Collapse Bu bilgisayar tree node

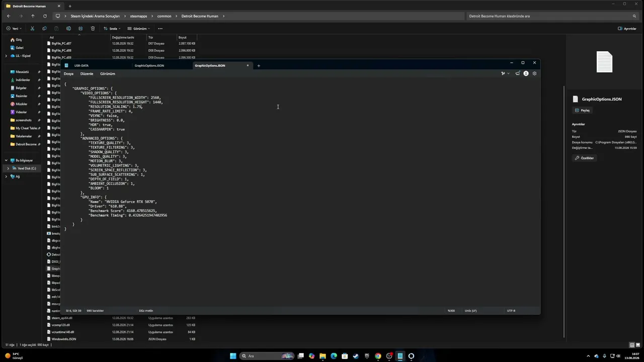[x=6, y=160]
